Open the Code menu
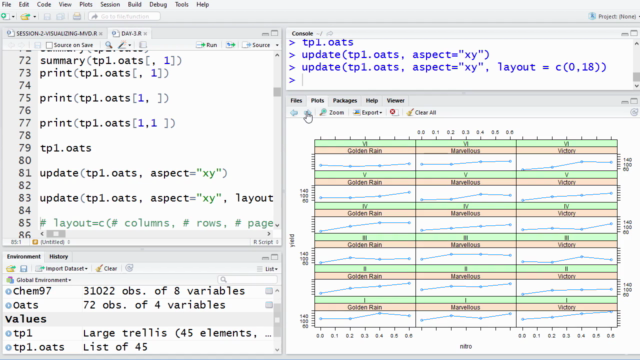 (44, 4)
